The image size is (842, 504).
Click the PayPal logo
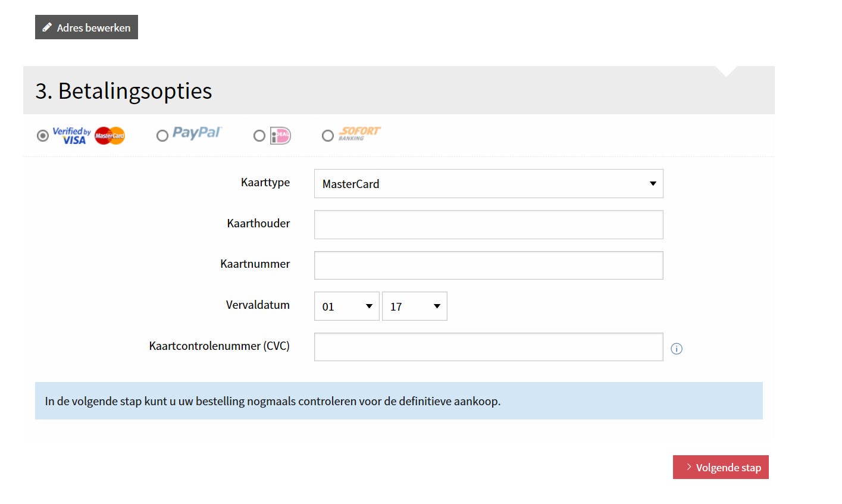tap(196, 133)
